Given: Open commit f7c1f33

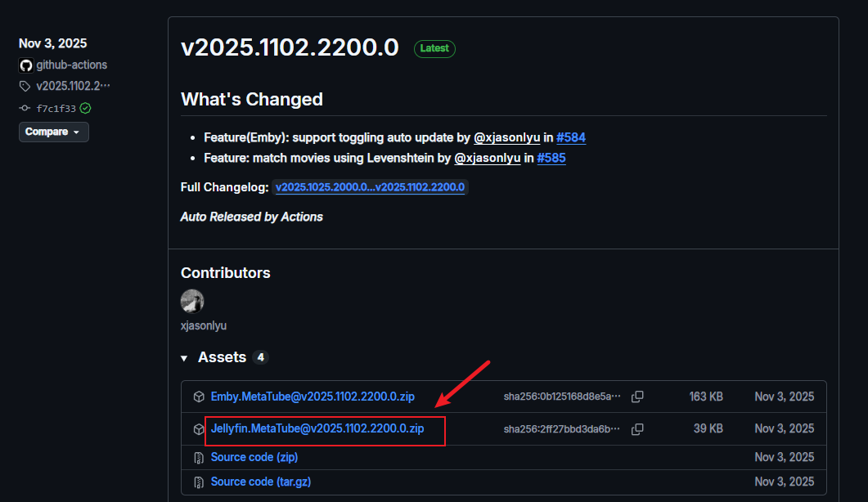Looking at the screenshot, I should [56, 109].
